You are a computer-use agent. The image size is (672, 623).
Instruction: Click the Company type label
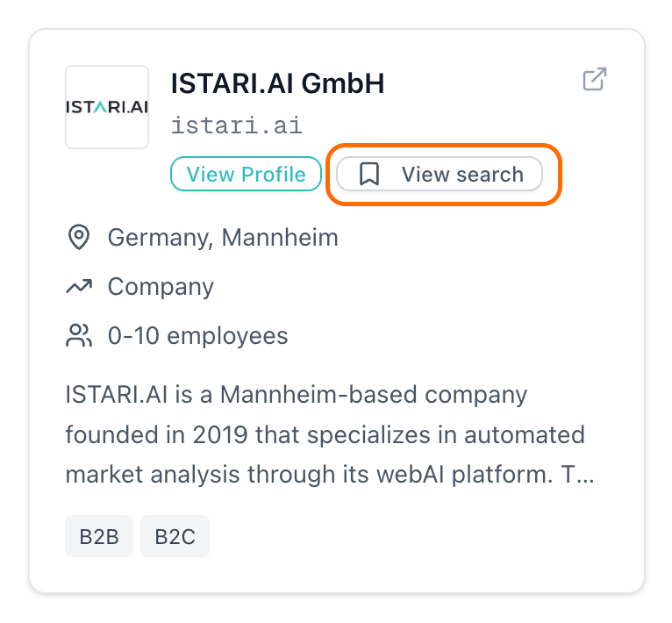coord(161,287)
